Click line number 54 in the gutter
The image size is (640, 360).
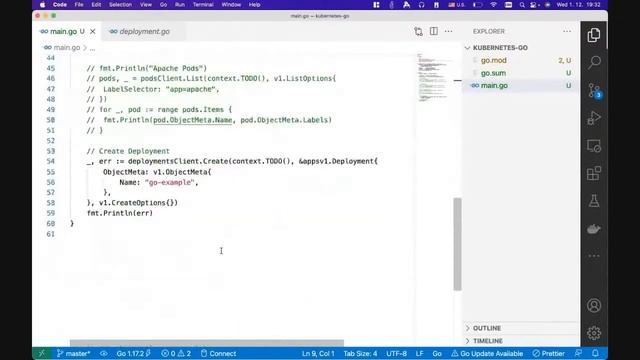point(51,161)
